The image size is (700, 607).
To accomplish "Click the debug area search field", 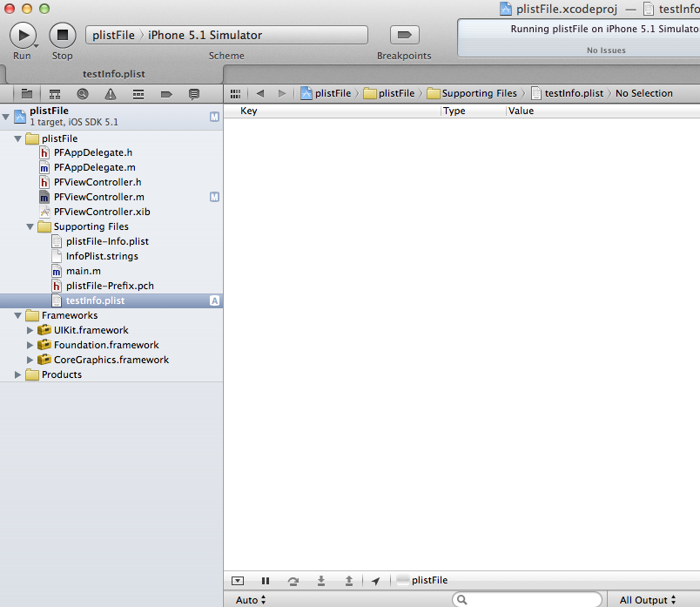I will click(528, 599).
